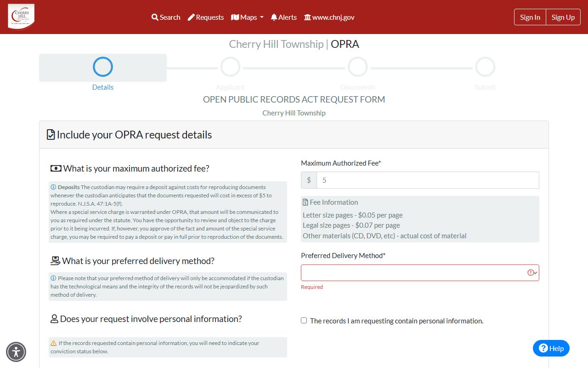Open the Requests page
This screenshot has width=588, height=368.
(x=206, y=17)
